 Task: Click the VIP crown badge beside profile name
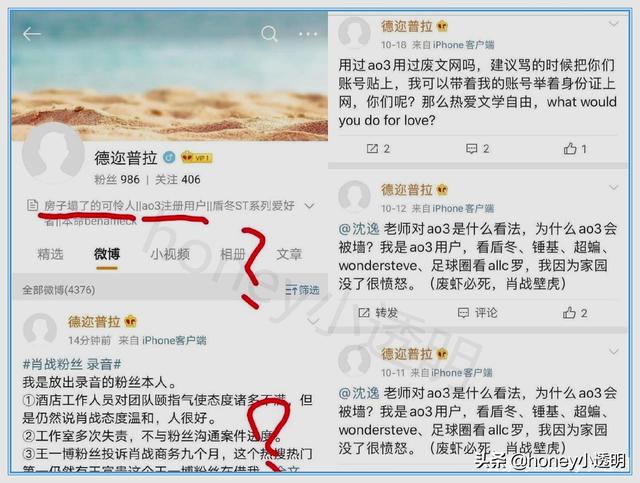[196, 158]
